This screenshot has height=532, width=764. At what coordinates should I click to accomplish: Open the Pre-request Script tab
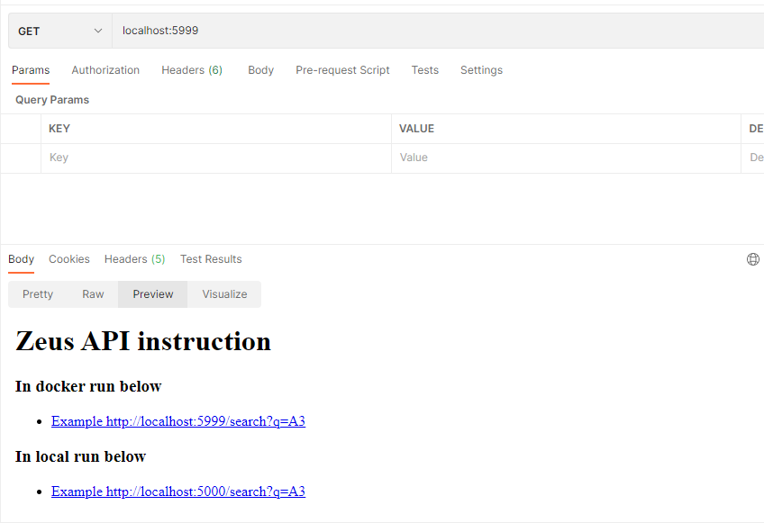coord(342,70)
